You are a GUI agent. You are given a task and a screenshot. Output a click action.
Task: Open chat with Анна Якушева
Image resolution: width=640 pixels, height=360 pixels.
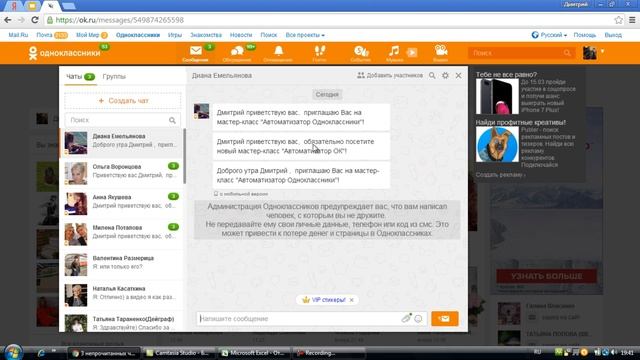coord(122,204)
